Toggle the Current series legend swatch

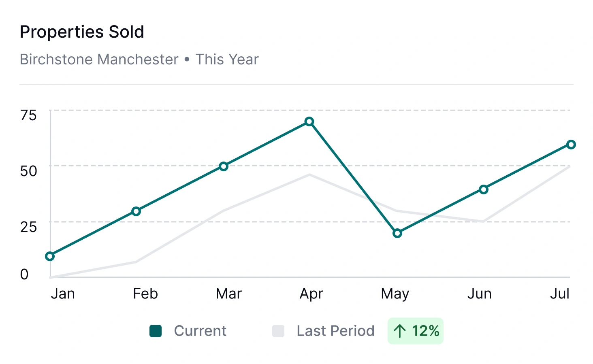coord(156,331)
